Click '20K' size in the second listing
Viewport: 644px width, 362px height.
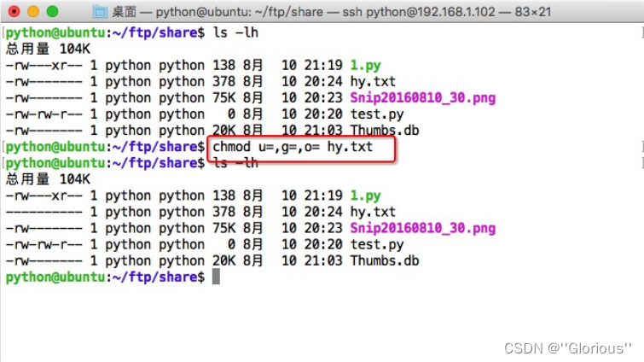pyautogui.click(x=223, y=260)
